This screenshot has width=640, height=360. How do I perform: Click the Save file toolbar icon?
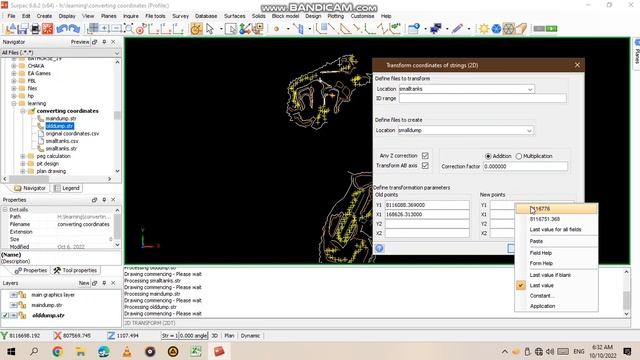[x=22, y=29]
